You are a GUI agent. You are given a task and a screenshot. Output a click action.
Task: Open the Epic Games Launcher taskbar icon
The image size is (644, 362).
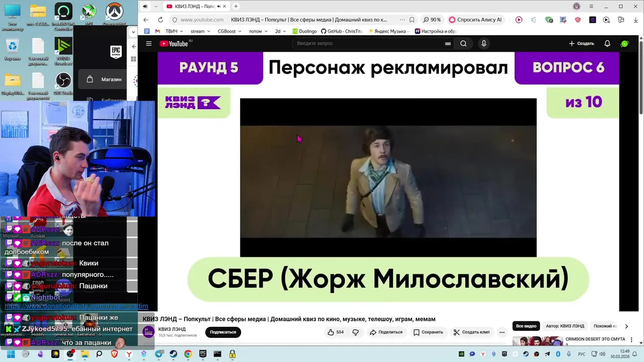[x=202, y=354]
